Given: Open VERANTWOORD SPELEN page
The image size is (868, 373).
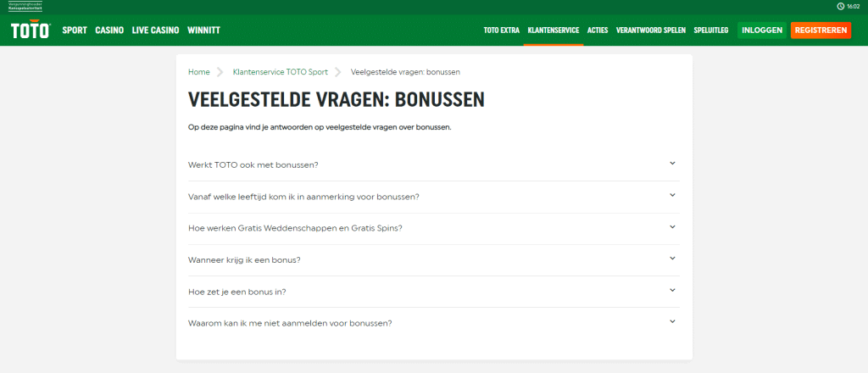Looking at the screenshot, I should (651, 31).
